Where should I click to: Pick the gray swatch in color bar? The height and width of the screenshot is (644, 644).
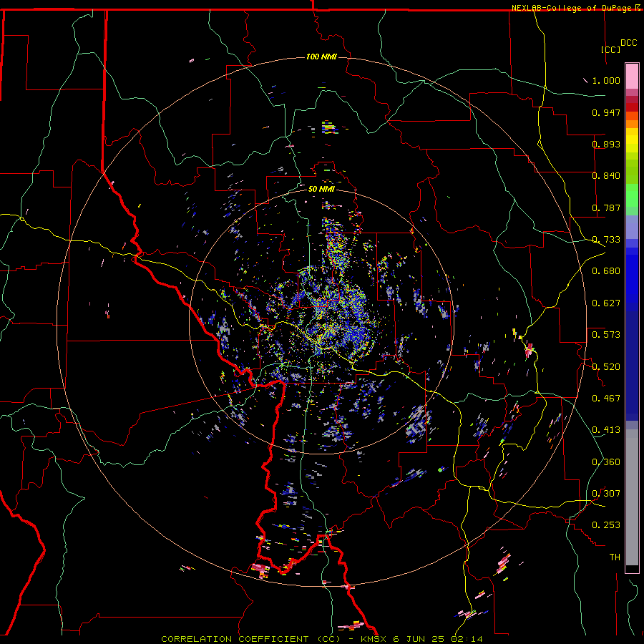pos(632,497)
